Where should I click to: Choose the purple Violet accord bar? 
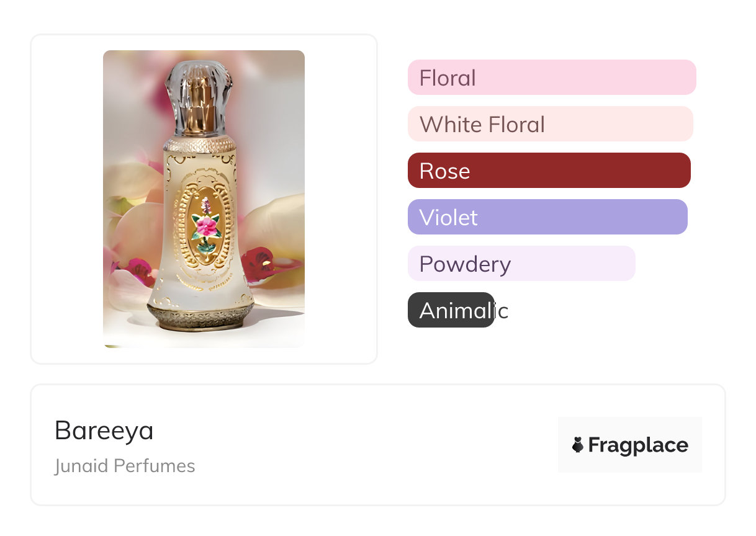[547, 217]
